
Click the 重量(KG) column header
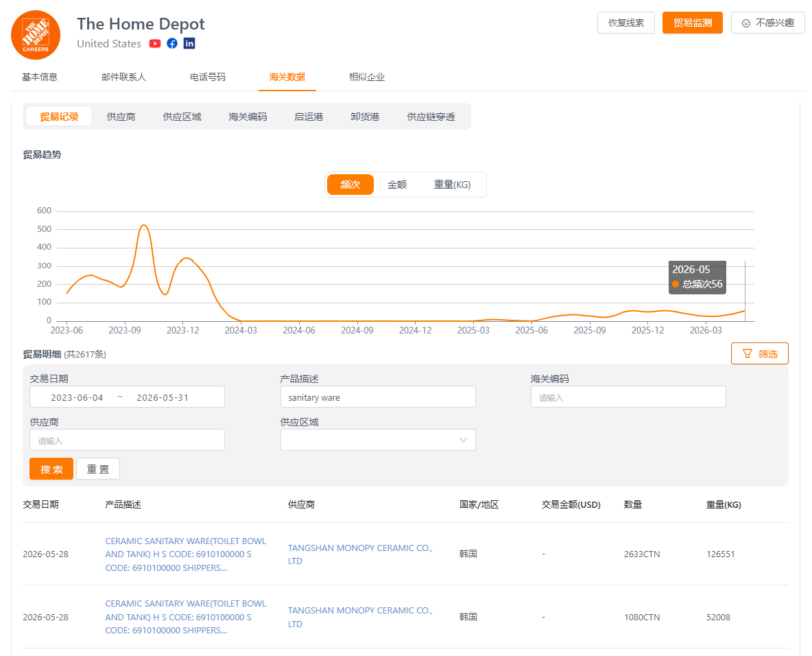tap(724, 505)
